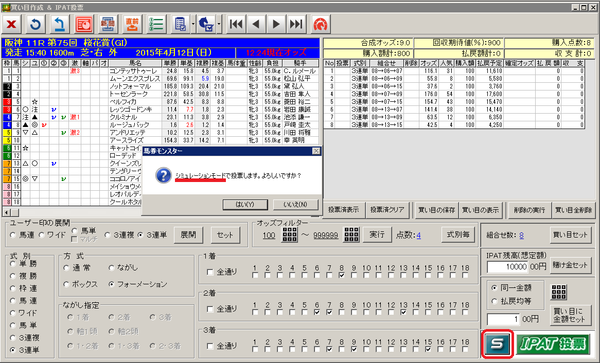Click the 100 minimum odds link
Image resolution: width=600 pixels, height=363 pixels.
point(269,235)
